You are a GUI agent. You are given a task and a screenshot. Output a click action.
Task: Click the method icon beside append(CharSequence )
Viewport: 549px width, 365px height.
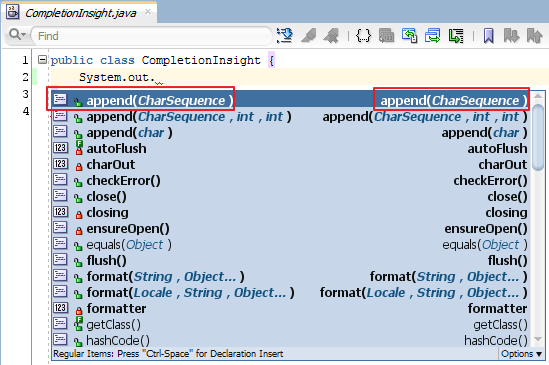coord(60,99)
